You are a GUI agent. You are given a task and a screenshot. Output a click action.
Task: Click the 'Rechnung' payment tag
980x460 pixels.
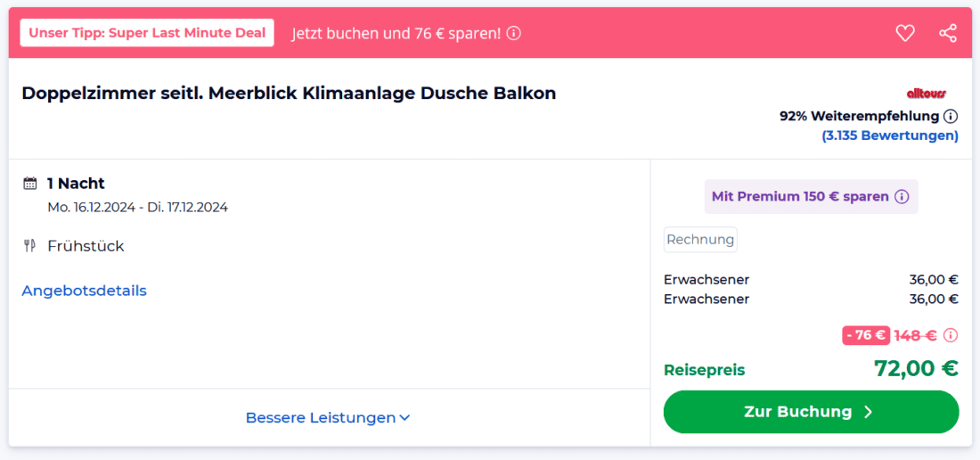(700, 239)
